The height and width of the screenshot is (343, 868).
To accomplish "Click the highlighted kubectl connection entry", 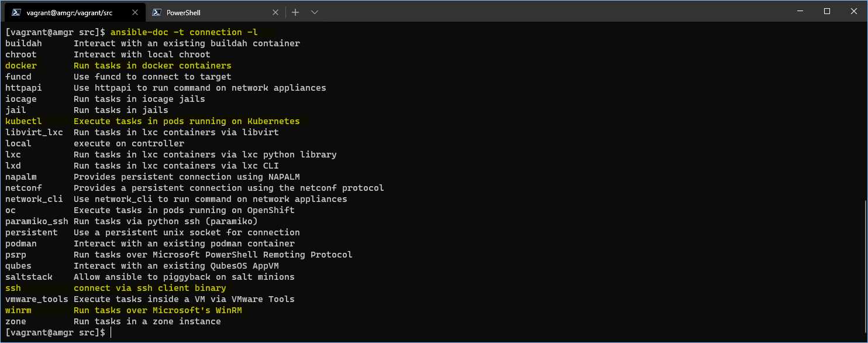I will (x=23, y=121).
